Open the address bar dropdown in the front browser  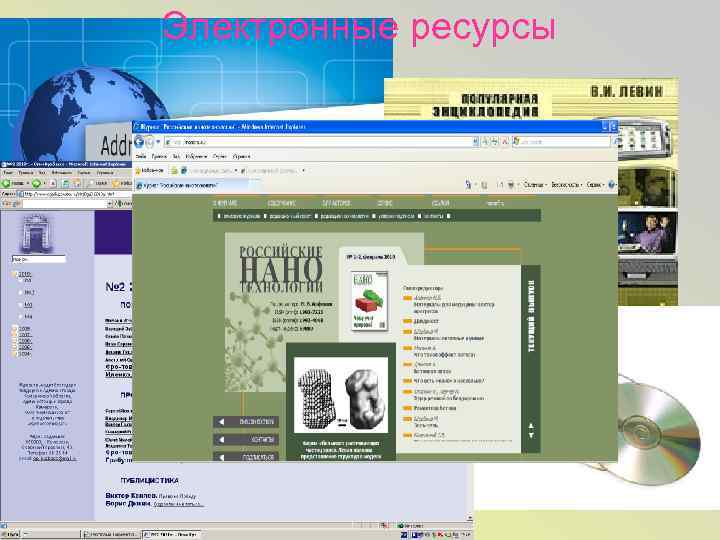coord(476,142)
